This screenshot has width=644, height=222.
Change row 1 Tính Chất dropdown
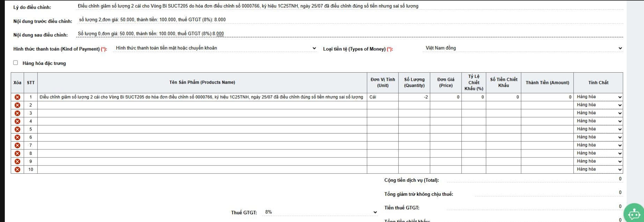point(599,97)
